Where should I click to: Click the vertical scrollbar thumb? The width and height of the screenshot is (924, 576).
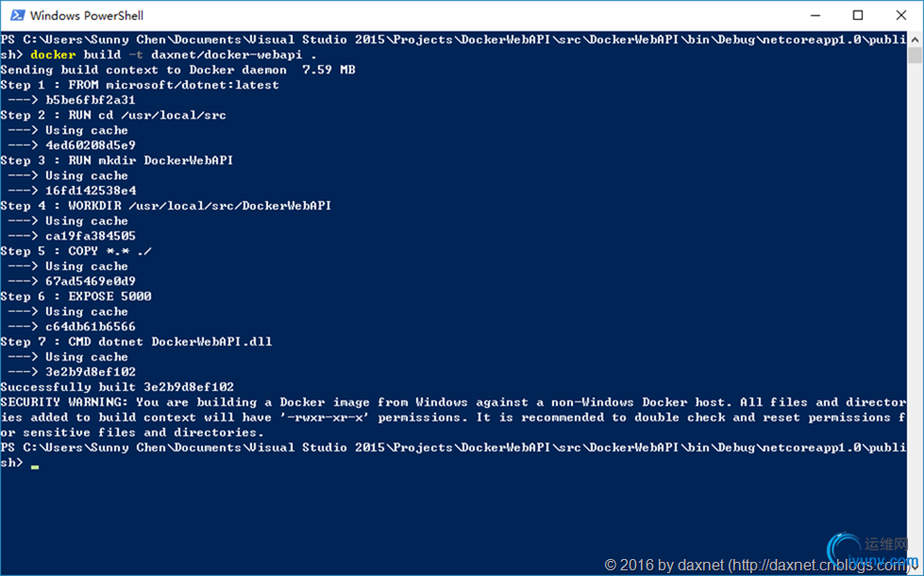point(915,56)
